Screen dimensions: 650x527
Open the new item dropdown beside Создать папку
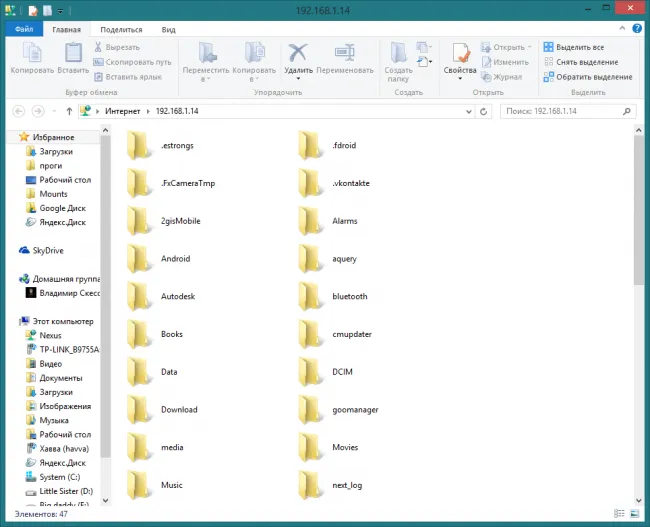[424, 47]
